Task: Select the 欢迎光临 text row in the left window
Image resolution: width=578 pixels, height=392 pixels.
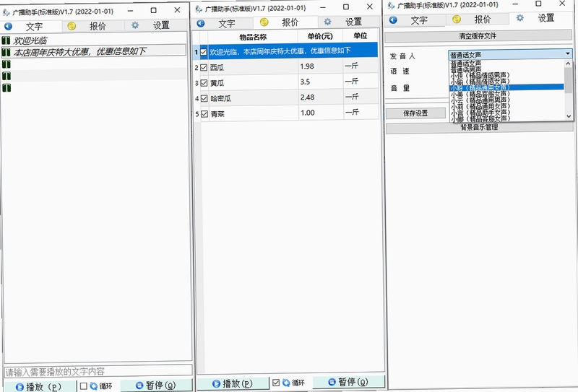Action: (x=94, y=40)
